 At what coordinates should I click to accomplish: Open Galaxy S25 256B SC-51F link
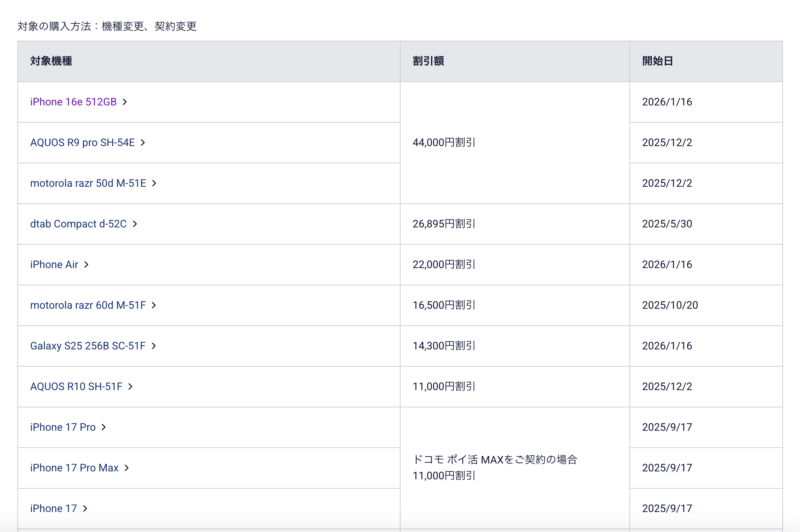tap(87, 346)
